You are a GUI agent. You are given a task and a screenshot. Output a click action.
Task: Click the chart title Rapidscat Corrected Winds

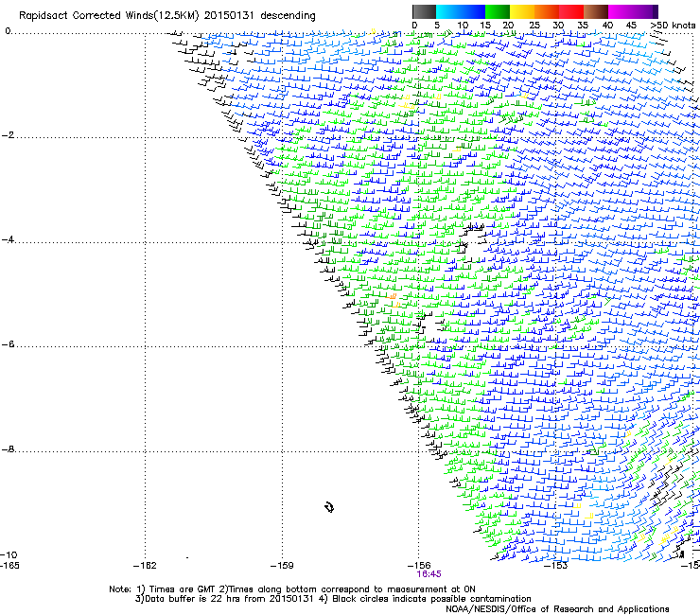[167, 16]
